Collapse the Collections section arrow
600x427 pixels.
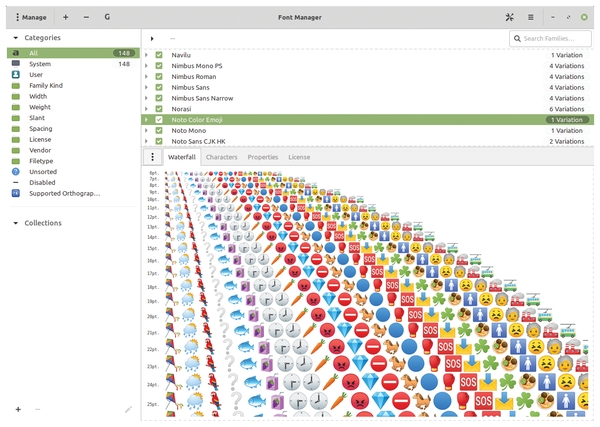click(x=16, y=223)
